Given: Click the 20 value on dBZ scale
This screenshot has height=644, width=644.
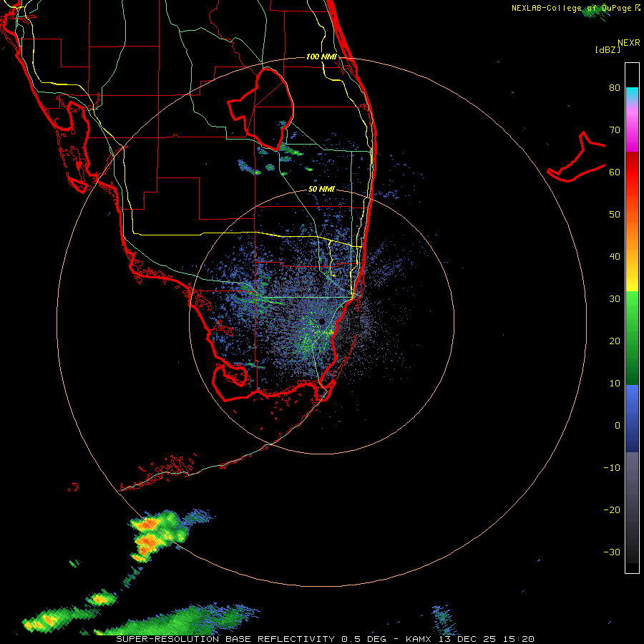Looking at the screenshot, I should click(x=615, y=341).
